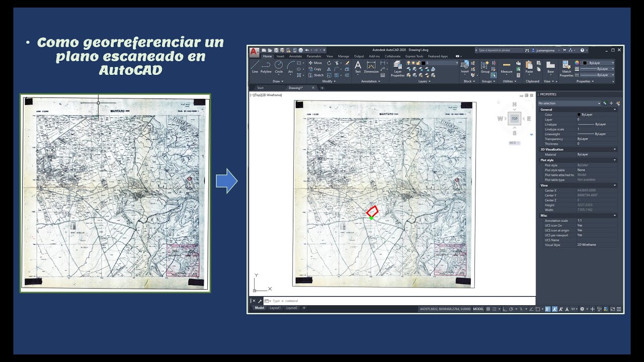The width and height of the screenshot is (644, 362).
Task: Expand the Modify panel dropdown
Action: pos(329,81)
